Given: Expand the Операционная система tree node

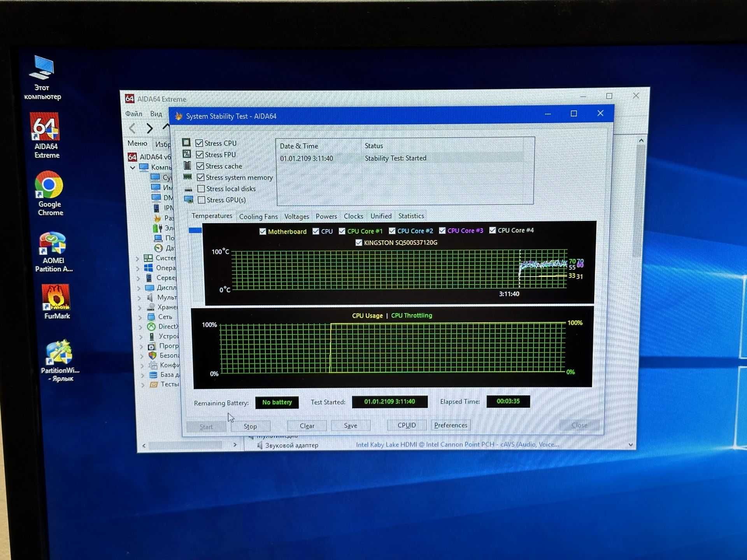Looking at the screenshot, I should click(x=138, y=268).
